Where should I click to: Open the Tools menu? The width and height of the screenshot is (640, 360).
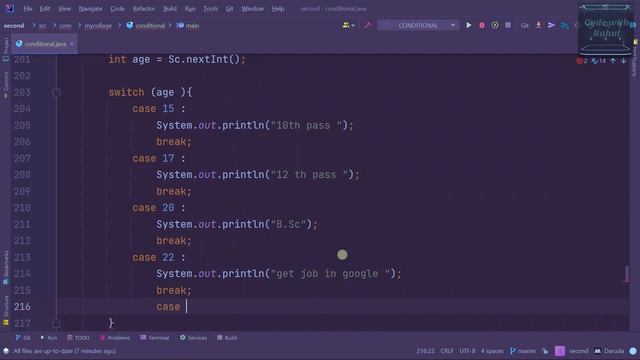click(210, 9)
